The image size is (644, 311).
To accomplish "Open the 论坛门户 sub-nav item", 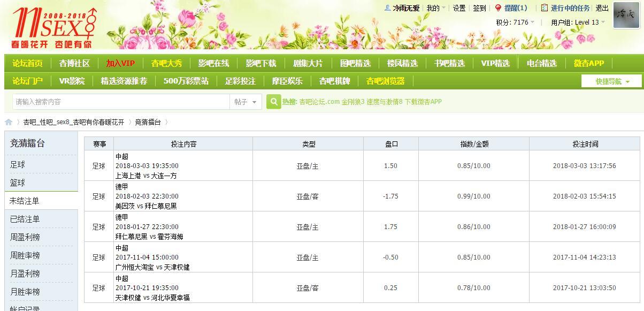I will (28, 81).
